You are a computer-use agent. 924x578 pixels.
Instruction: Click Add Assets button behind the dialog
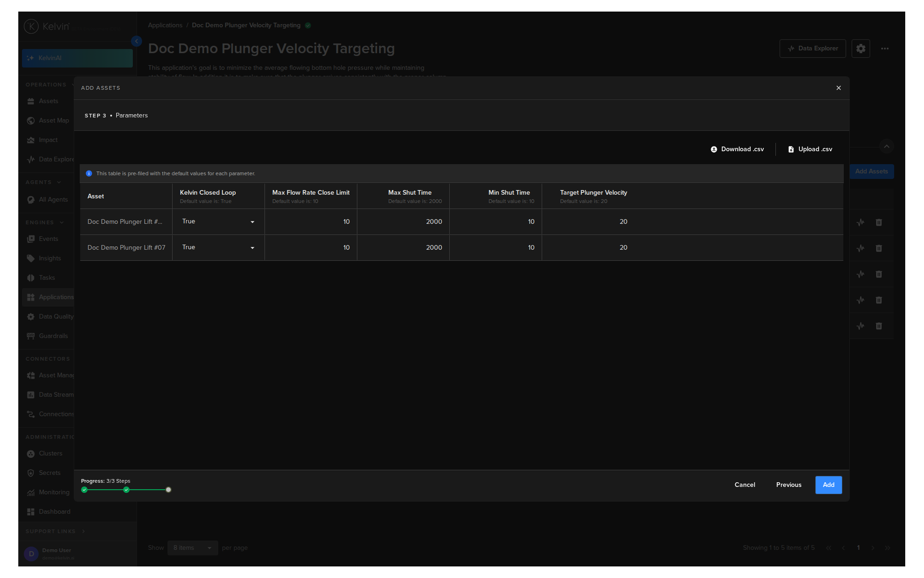pos(871,171)
